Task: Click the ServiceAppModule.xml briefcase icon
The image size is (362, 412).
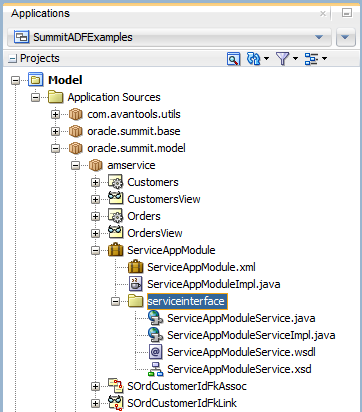Action: (136, 267)
